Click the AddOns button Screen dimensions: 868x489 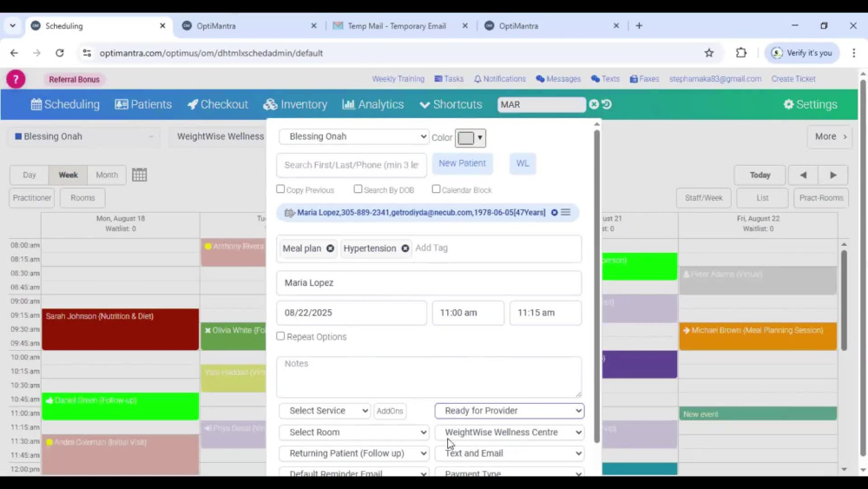390,411
